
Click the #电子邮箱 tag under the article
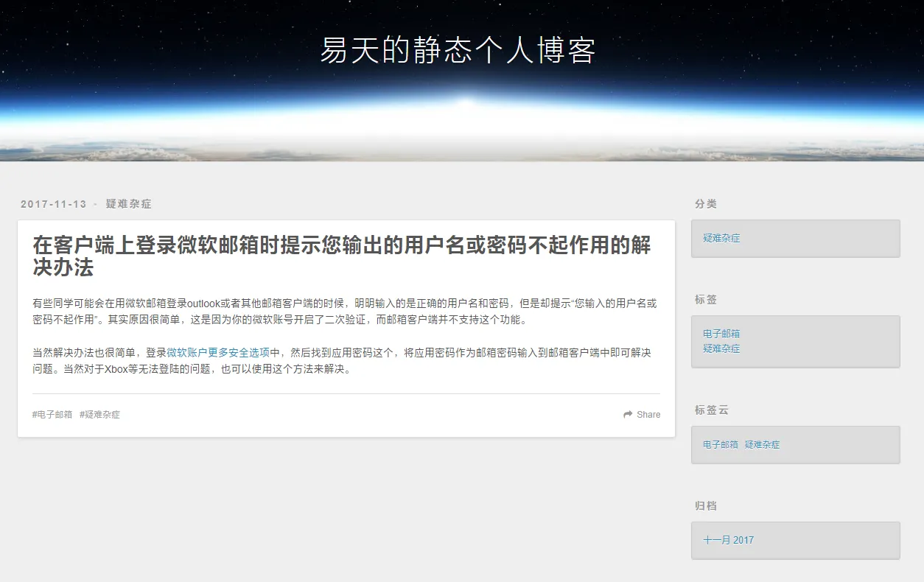(x=52, y=415)
